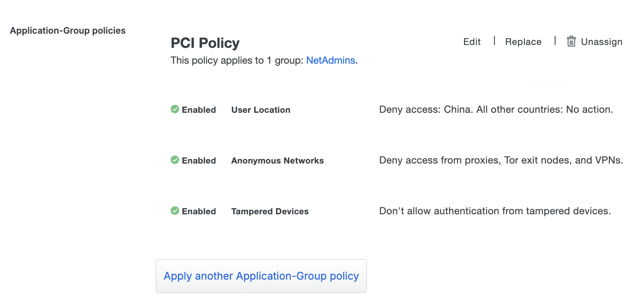The height and width of the screenshot is (300, 644).
Task: Open the NetAdmins group link
Action: [330, 60]
